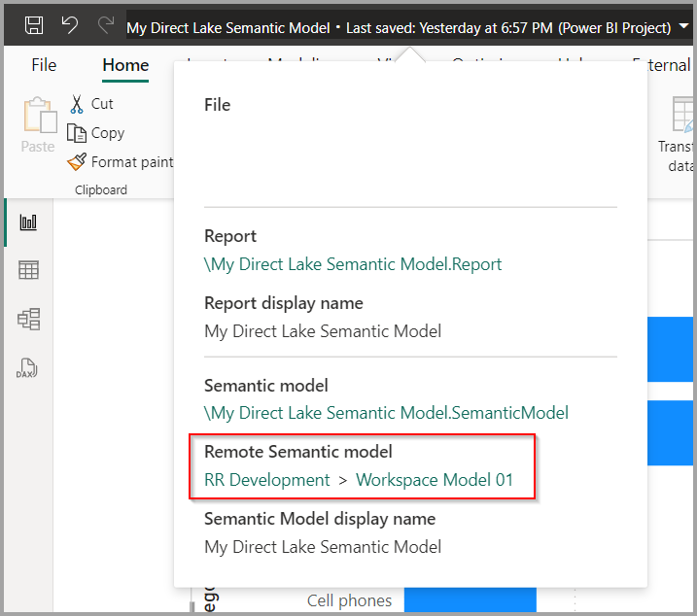Click the Redo arrow icon
Image resolution: width=697 pixels, height=616 pixels.
pos(106,25)
